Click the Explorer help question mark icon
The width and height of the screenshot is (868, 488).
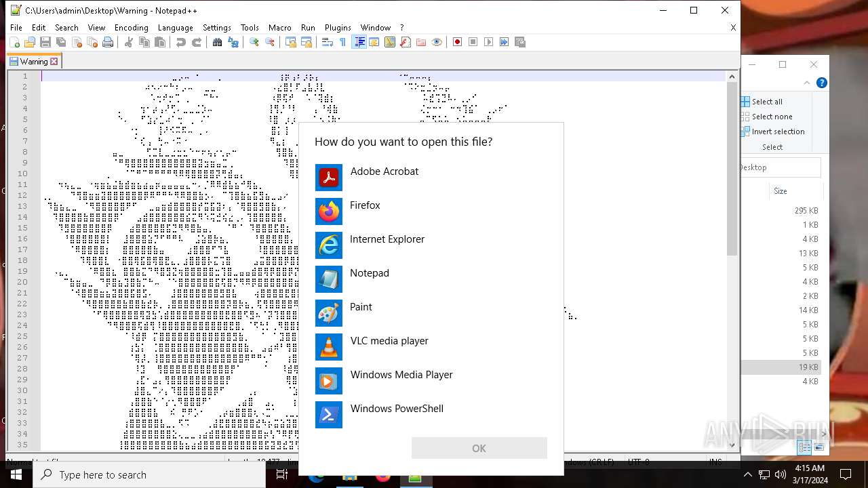821,83
